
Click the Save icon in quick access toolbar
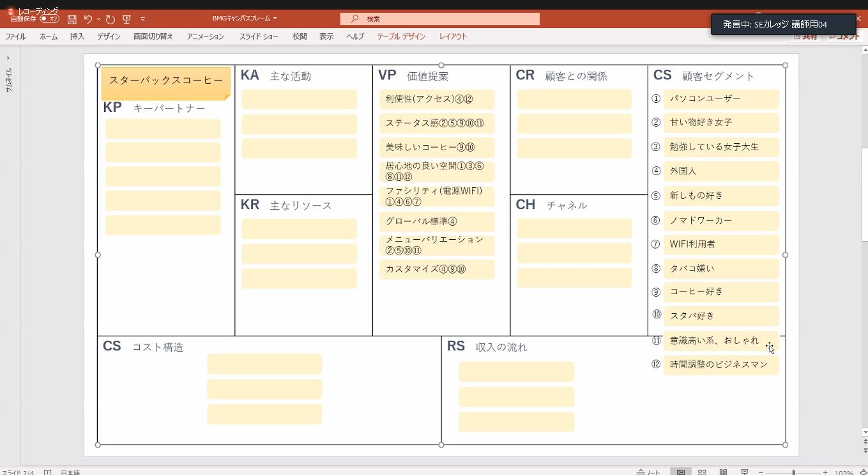click(72, 20)
